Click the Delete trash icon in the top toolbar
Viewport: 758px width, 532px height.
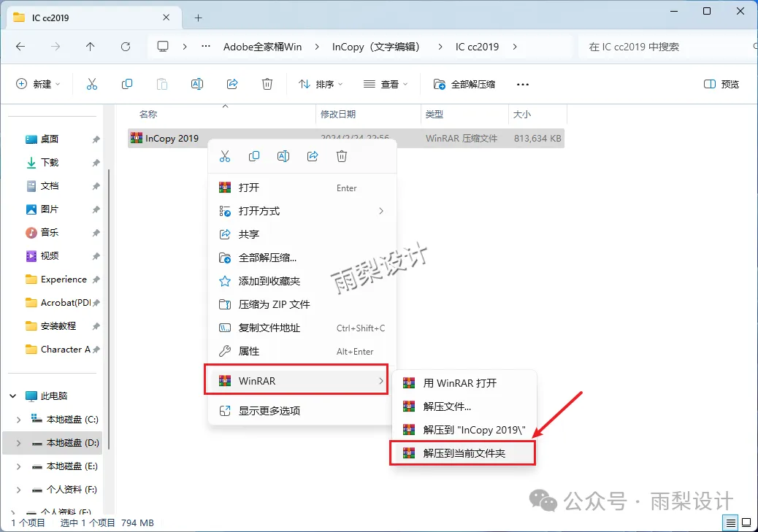click(267, 84)
